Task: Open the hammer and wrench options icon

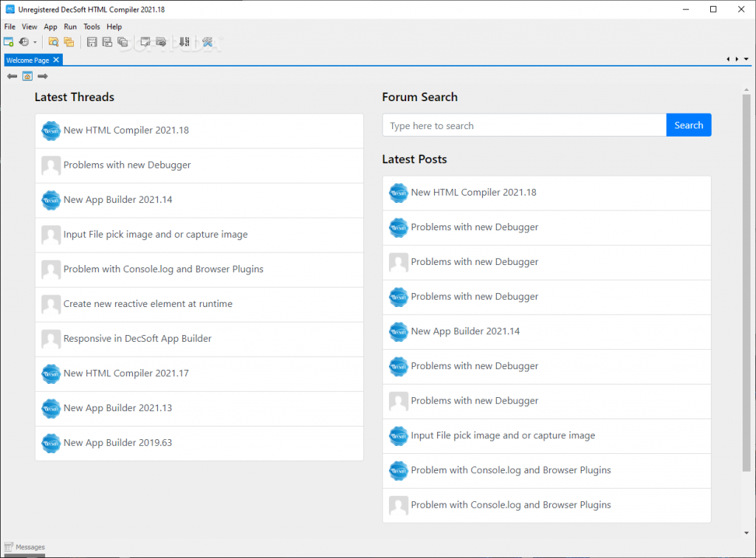Action: coord(207,42)
